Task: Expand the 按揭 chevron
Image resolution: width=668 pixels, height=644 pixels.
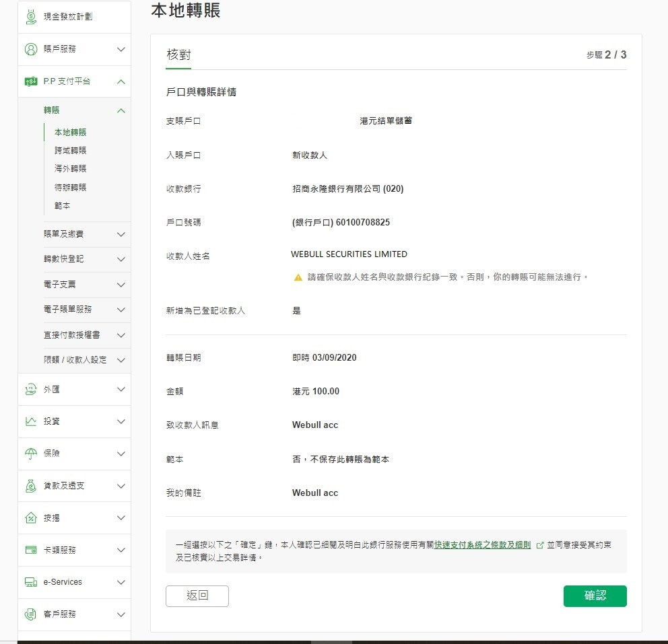Action: pos(121,518)
